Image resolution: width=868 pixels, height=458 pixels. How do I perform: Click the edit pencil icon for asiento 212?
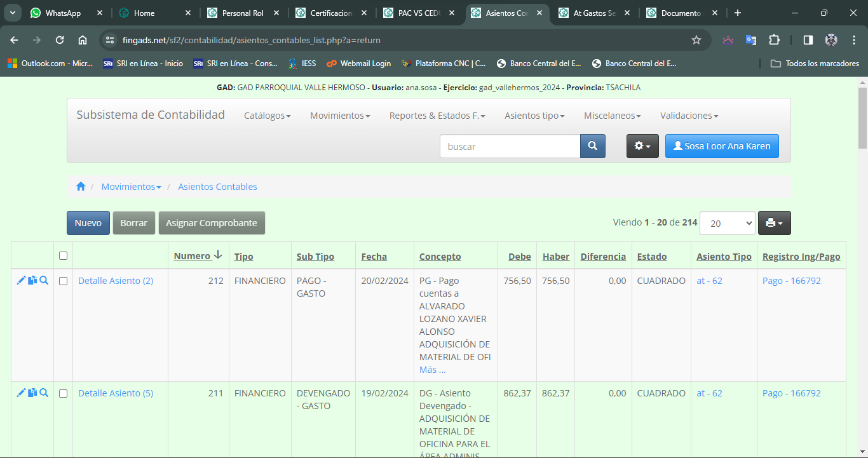click(21, 280)
